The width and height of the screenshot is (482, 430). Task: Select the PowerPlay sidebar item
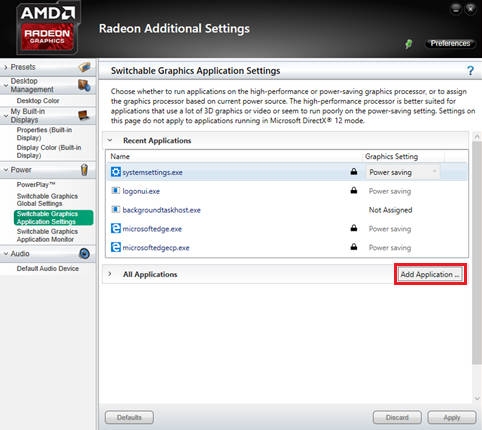click(36, 185)
